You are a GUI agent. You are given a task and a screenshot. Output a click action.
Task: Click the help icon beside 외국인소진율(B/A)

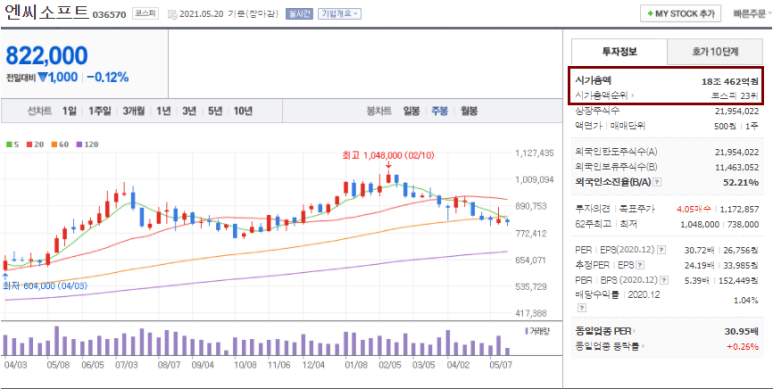(657, 182)
